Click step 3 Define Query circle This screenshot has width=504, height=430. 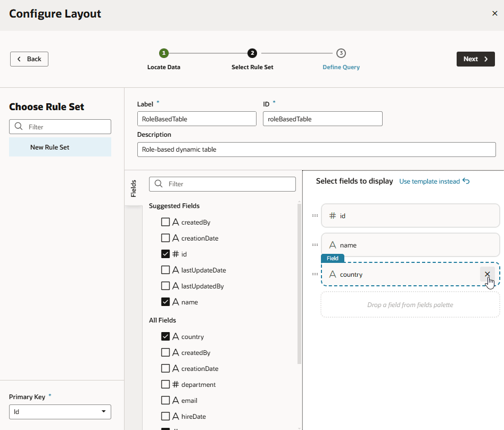coord(341,53)
